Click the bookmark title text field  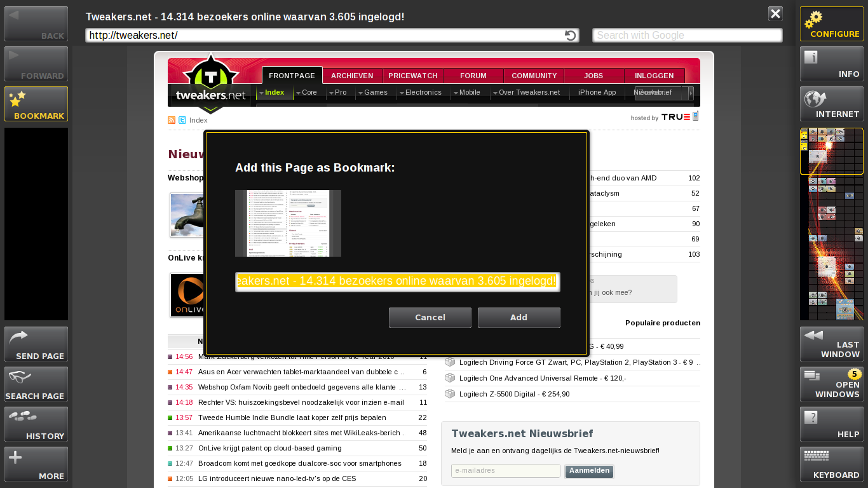click(x=398, y=282)
